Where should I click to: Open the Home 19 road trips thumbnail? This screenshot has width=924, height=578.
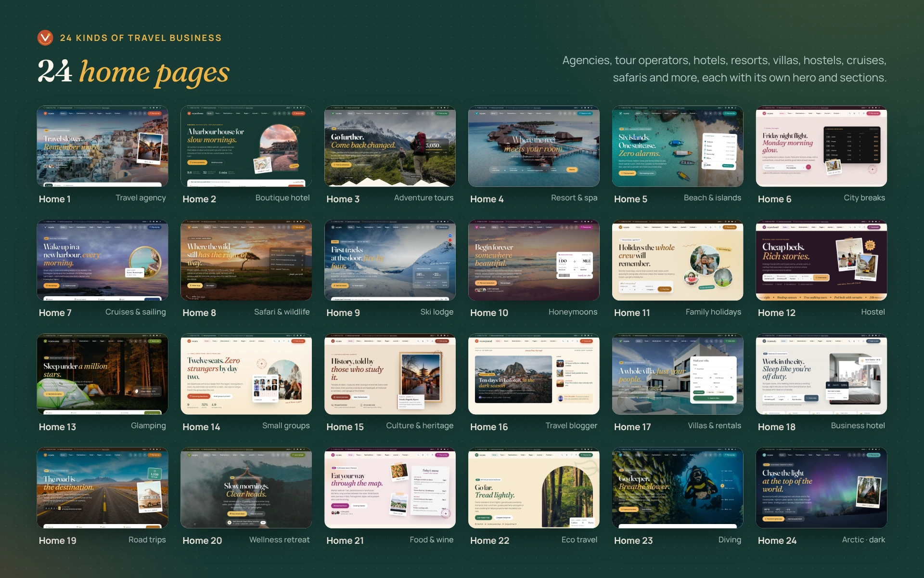[103, 488]
